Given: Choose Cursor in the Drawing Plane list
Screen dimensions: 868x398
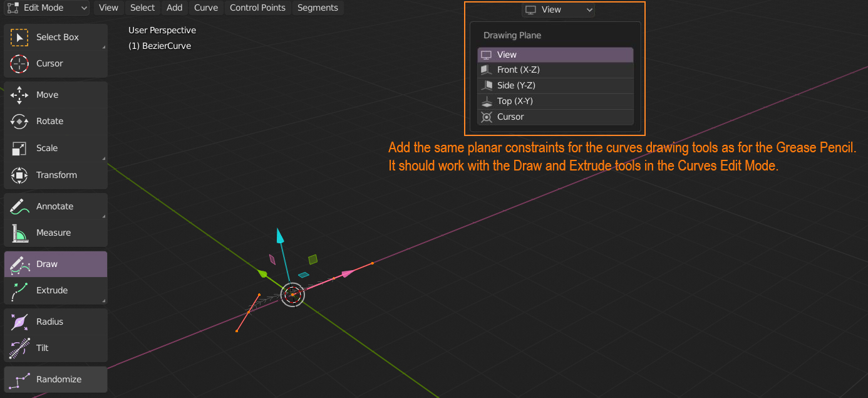Looking at the screenshot, I should (555, 117).
